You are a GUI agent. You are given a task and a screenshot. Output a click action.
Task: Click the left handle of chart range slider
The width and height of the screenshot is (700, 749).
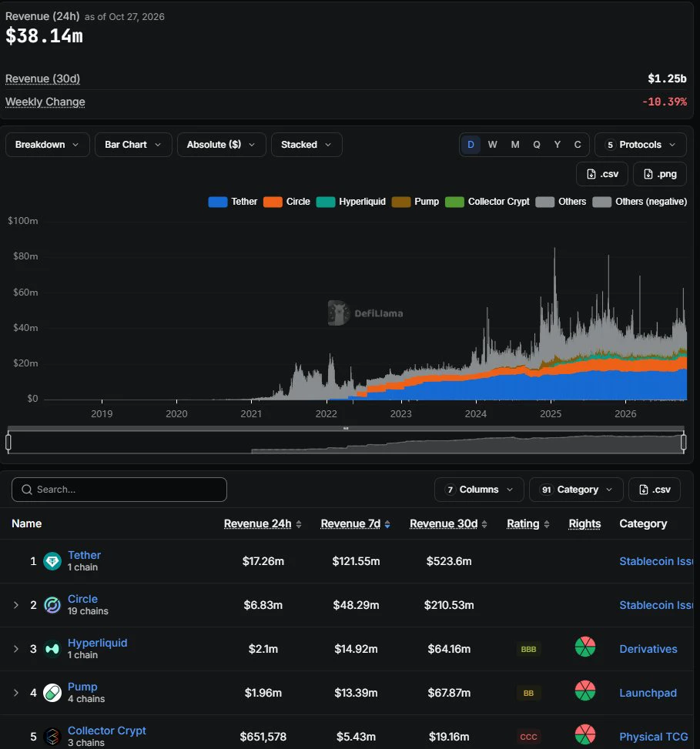8,443
